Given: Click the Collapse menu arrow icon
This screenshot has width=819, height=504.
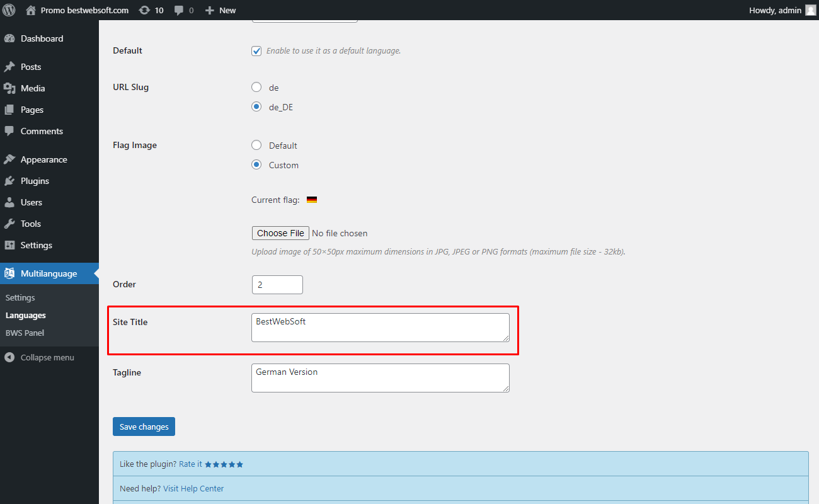Looking at the screenshot, I should tap(9, 357).
